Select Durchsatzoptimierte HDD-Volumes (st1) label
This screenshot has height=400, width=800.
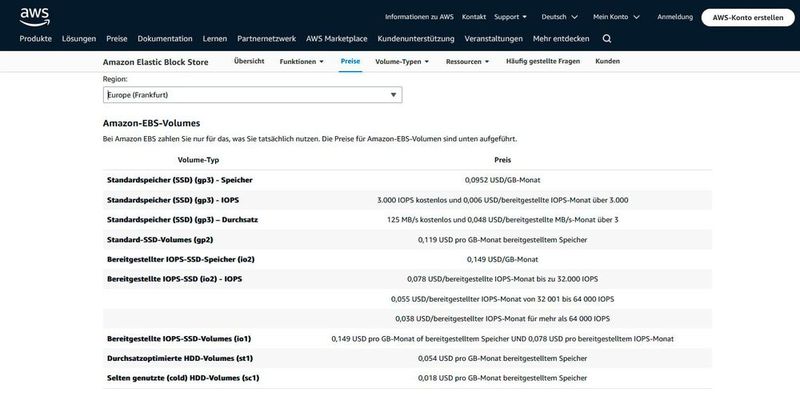180,359
